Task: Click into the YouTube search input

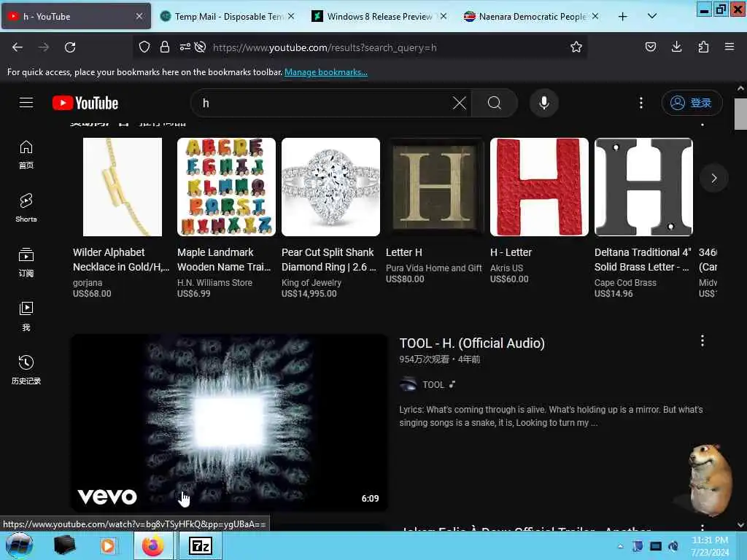Action: tap(324, 103)
